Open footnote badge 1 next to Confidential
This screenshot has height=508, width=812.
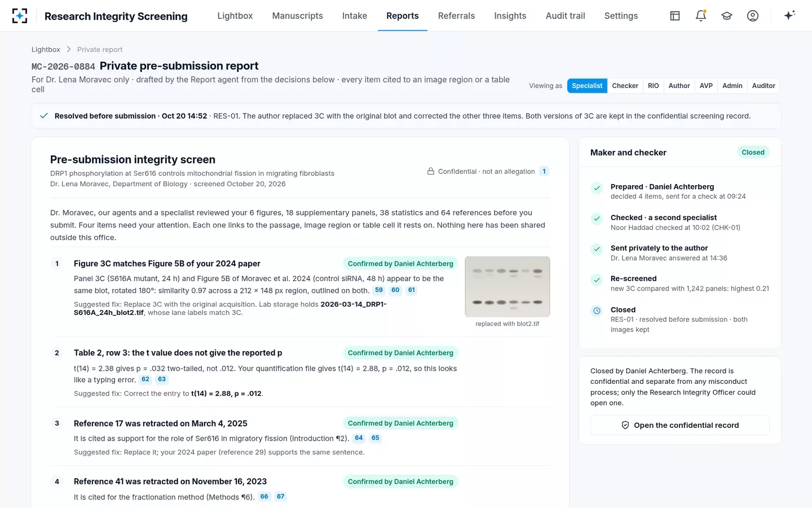[544, 172]
